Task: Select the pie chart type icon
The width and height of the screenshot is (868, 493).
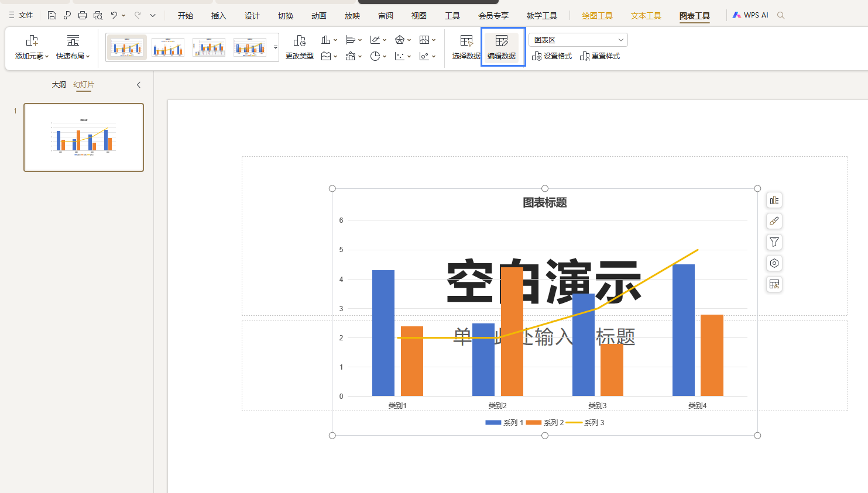Action: click(x=375, y=56)
